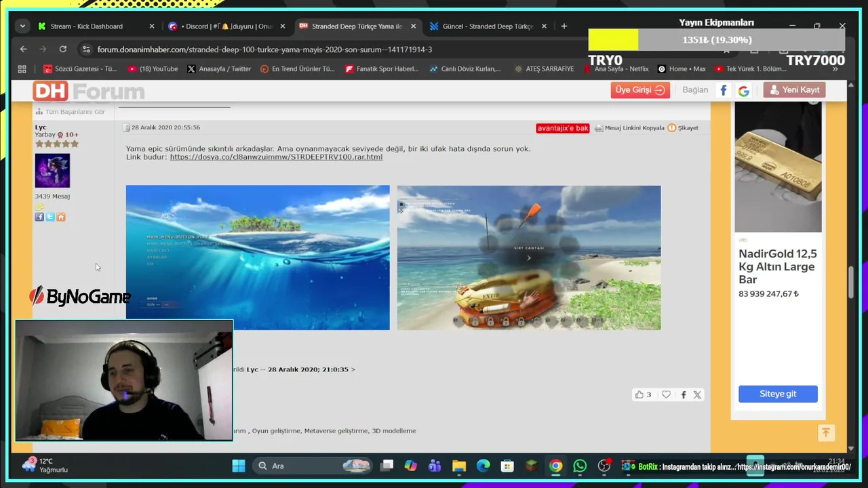868x488 pixels.
Task: Go back to previous page
Action: pyautogui.click(x=24, y=49)
